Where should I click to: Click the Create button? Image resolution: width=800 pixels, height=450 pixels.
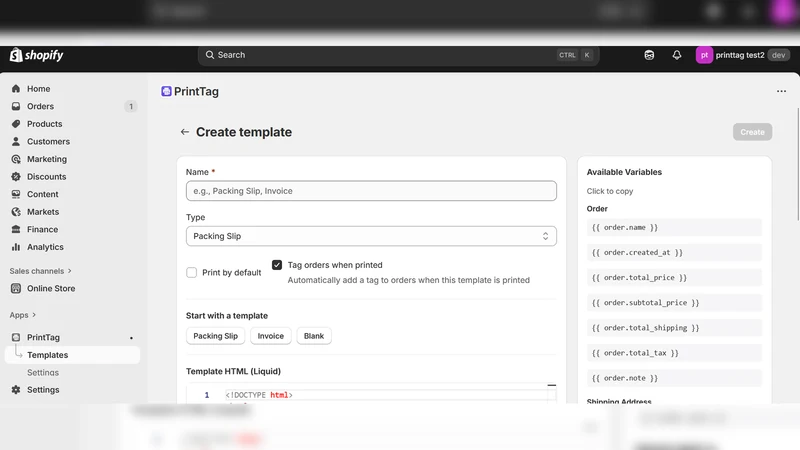pos(752,132)
